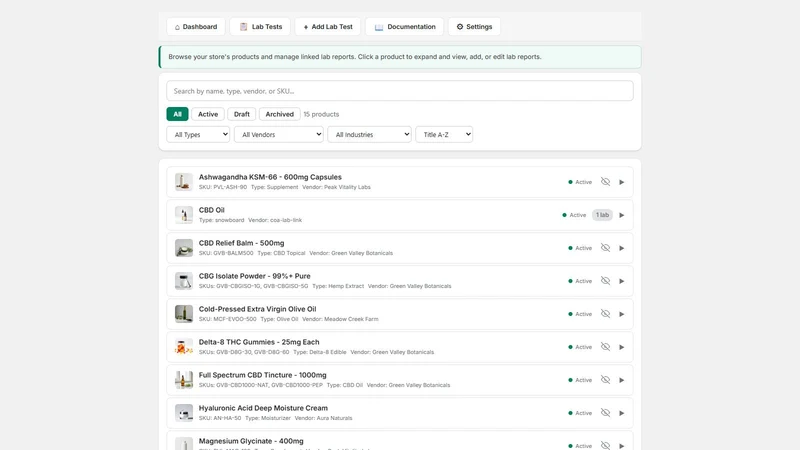Click the Magnesium Glycinate - 400mg title
The width and height of the screenshot is (800, 450).
251,441
